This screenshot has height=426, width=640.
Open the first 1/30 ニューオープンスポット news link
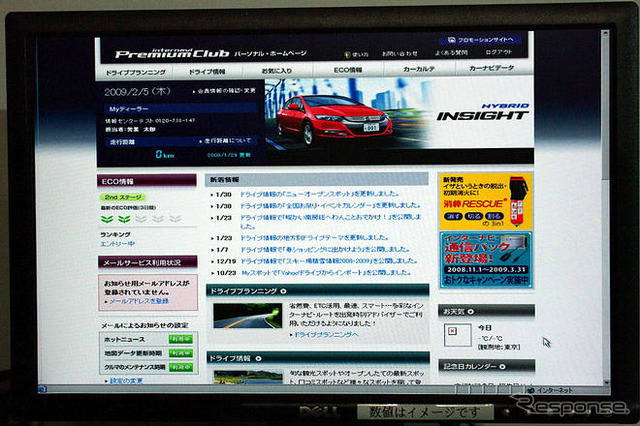tap(319, 194)
